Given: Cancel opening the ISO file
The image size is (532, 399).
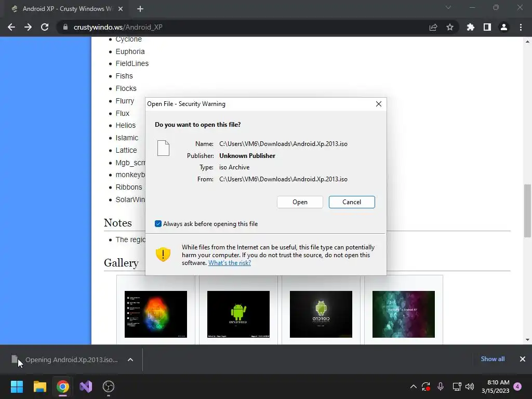Looking at the screenshot, I should [352, 202].
